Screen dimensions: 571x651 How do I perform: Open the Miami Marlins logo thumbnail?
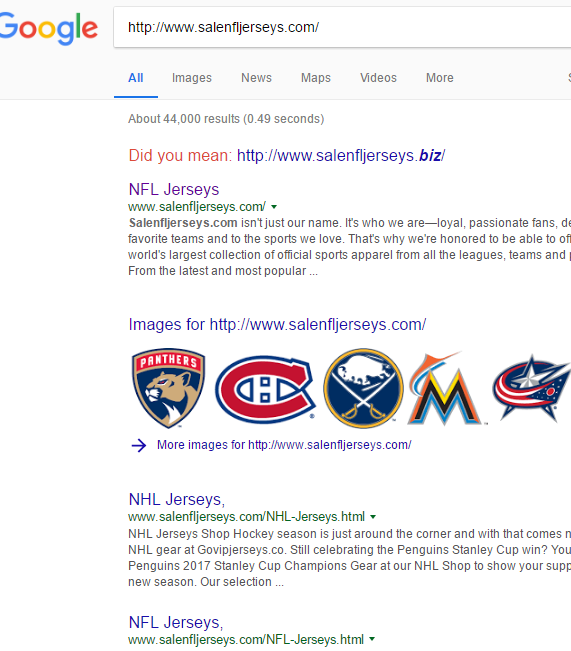pyautogui.click(x=446, y=389)
